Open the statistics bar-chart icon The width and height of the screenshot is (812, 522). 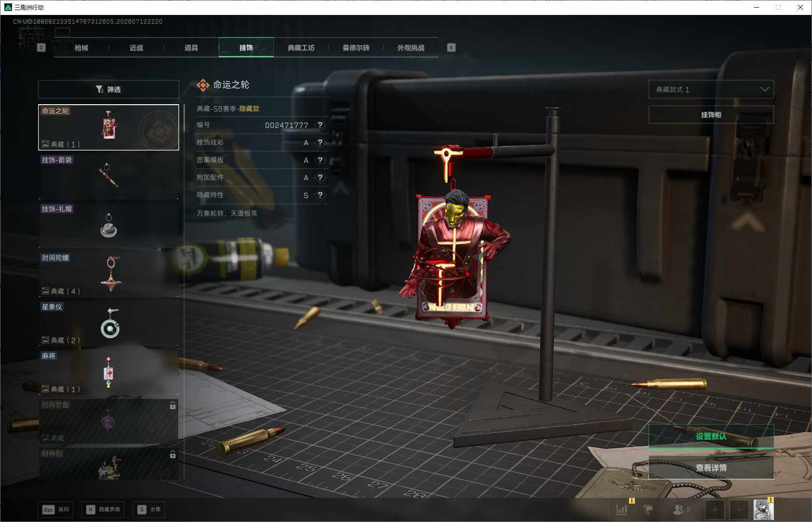622,509
